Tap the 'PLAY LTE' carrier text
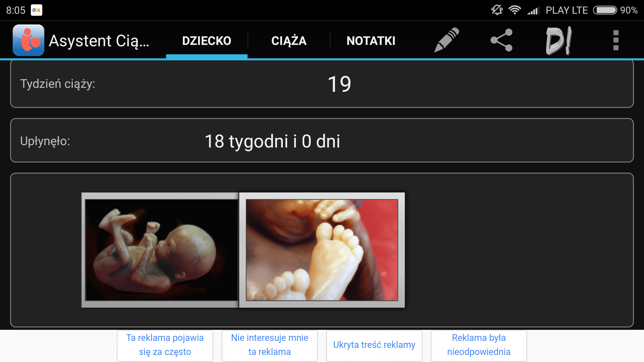This screenshot has height=362, width=644. tap(567, 10)
